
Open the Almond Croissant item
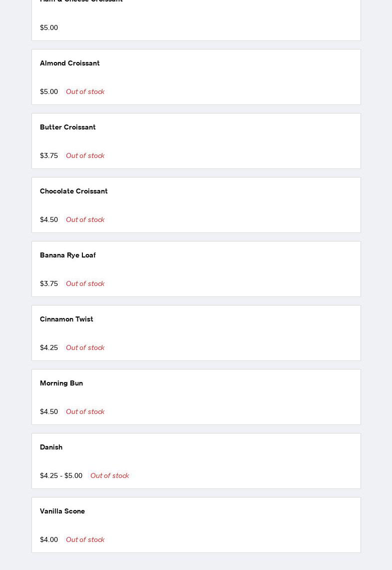point(70,63)
